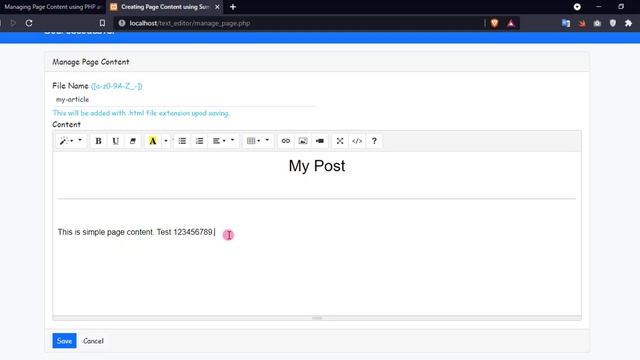
Task: Click the shield extension icon
Action: pyautogui.click(x=613, y=23)
